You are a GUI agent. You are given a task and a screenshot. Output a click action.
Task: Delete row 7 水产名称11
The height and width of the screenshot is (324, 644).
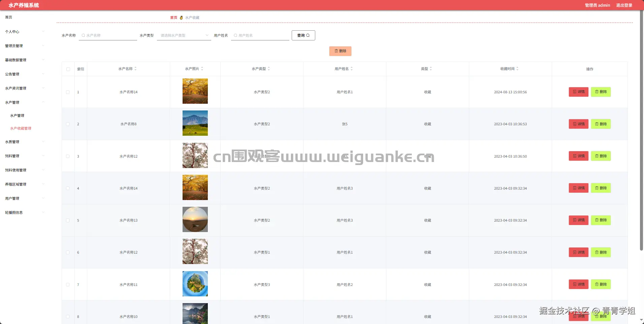coord(601,284)
